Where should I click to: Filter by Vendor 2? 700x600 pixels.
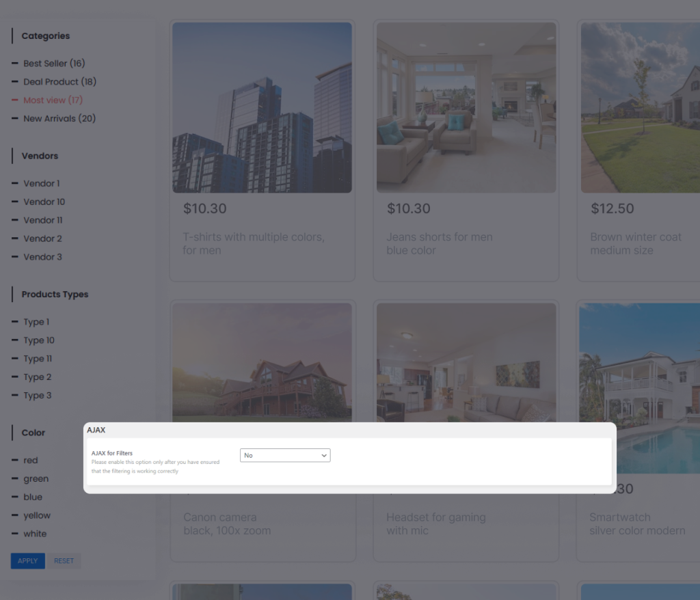click(42, 238)
